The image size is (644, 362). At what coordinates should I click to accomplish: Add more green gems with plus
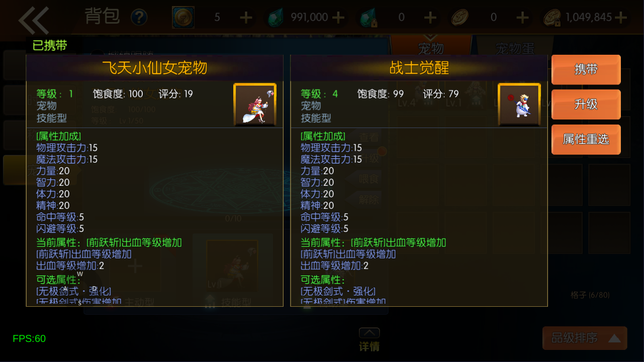338,18
